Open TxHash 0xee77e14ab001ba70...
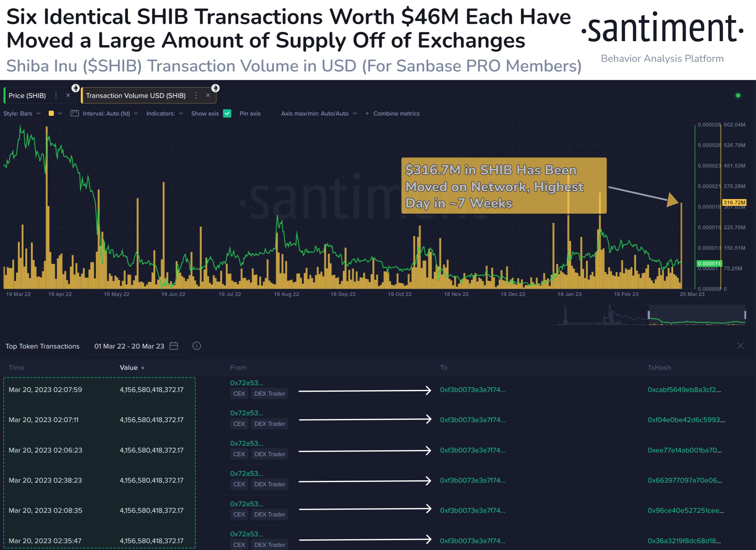 coord(685,450)
